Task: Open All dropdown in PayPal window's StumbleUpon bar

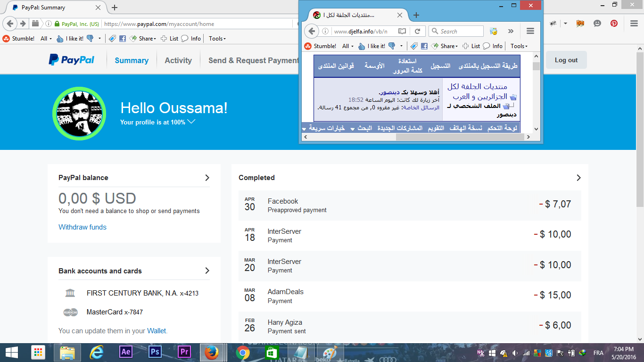Action: [46, 39]
